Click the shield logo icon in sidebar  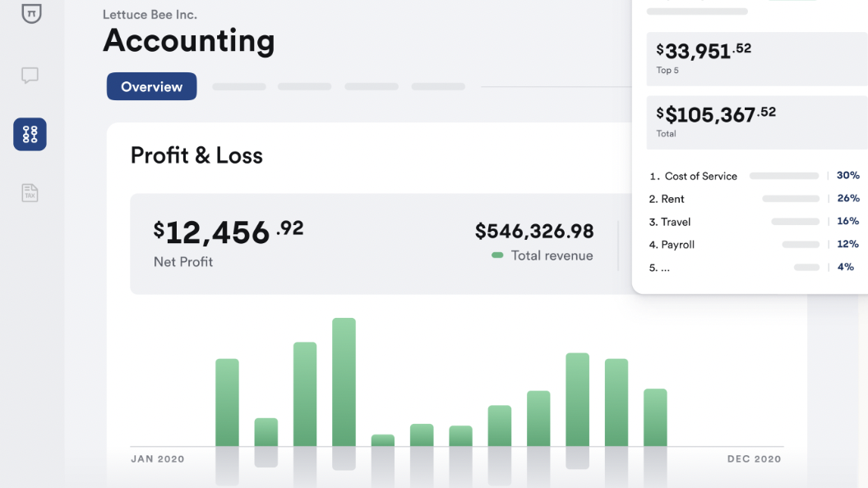(30, 12)
